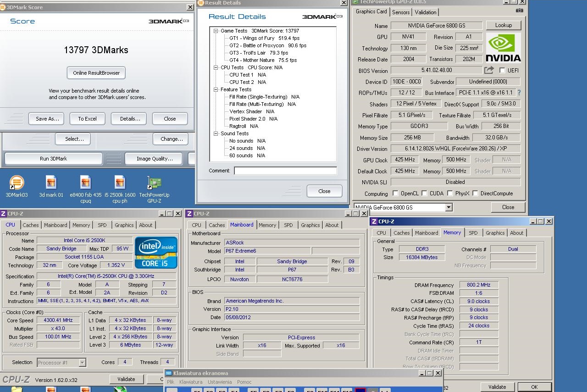Click the Details... button in 3DMark Score

pyautogui.click(x=130, y=119)
